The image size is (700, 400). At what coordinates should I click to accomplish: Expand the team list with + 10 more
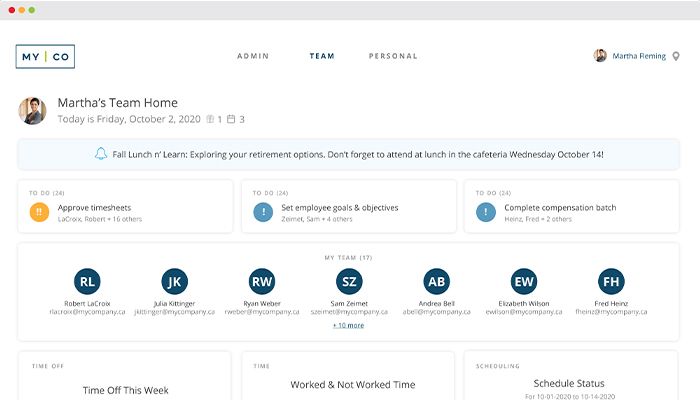point(349,325)
